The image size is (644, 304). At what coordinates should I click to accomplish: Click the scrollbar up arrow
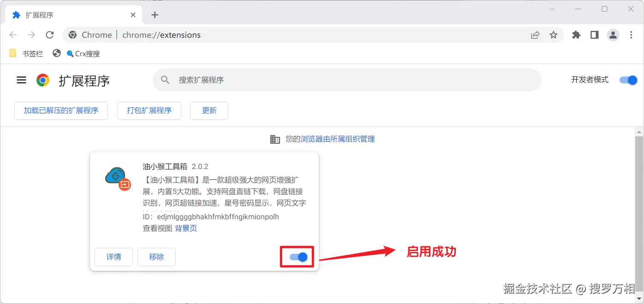click(639, 132)
